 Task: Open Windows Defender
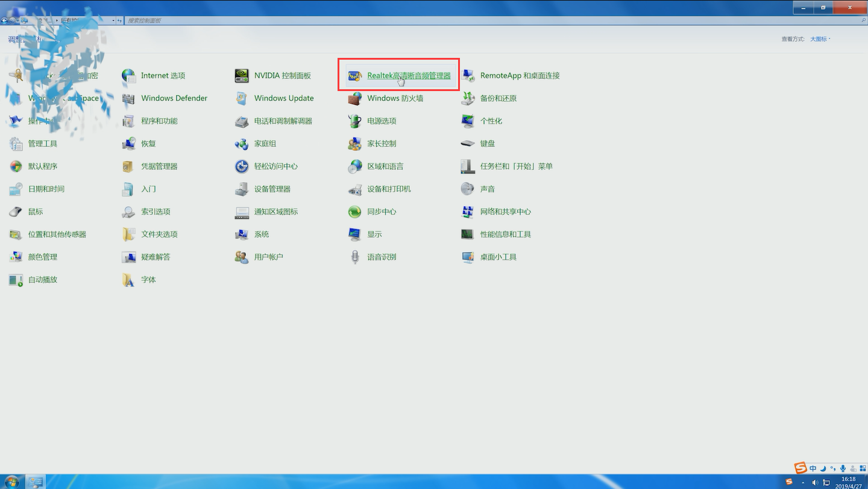[165, 98]
